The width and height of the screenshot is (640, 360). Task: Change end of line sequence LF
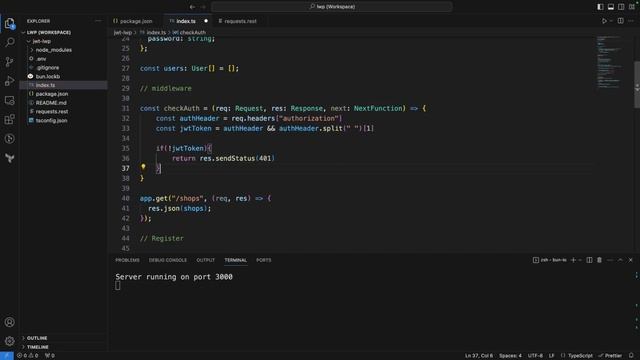pyautogui.click(x=551, y=356)
